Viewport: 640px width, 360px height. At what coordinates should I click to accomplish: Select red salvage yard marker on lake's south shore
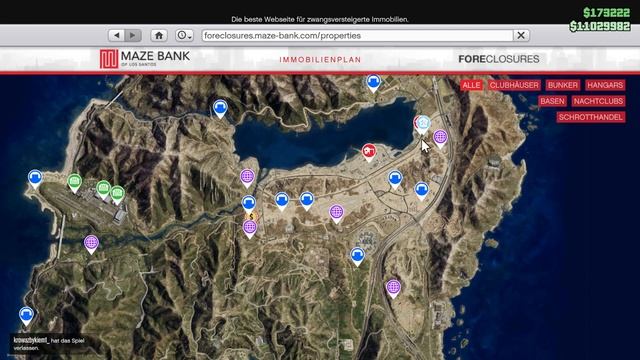point(369,152)
